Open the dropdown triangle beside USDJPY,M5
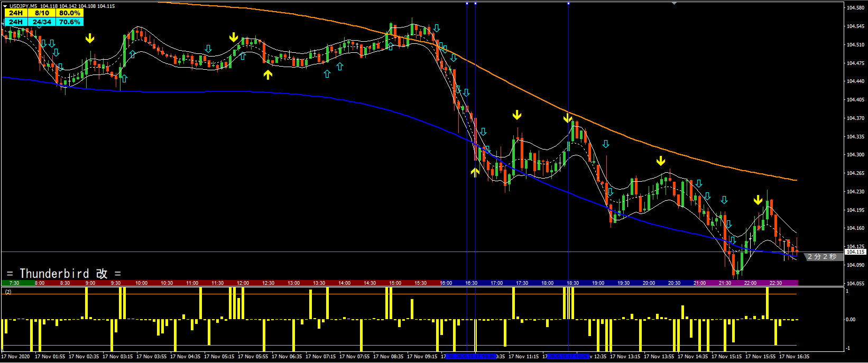This screenshot has height=363, width=868. [5, 6]
